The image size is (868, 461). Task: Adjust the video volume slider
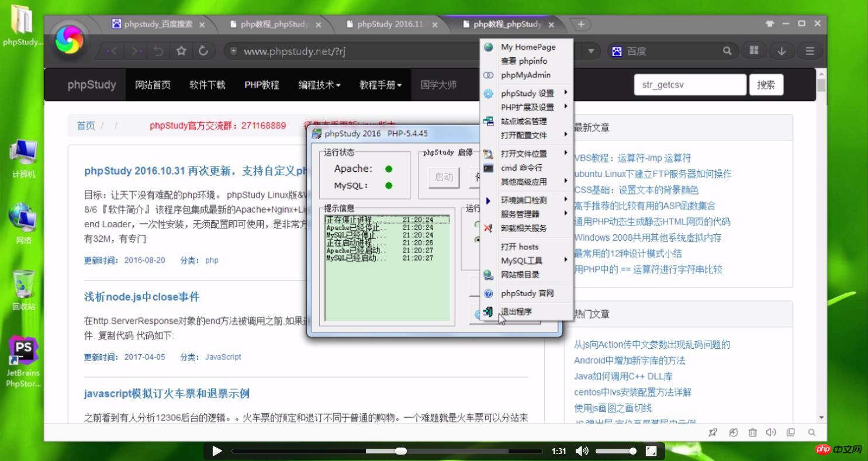615,450
